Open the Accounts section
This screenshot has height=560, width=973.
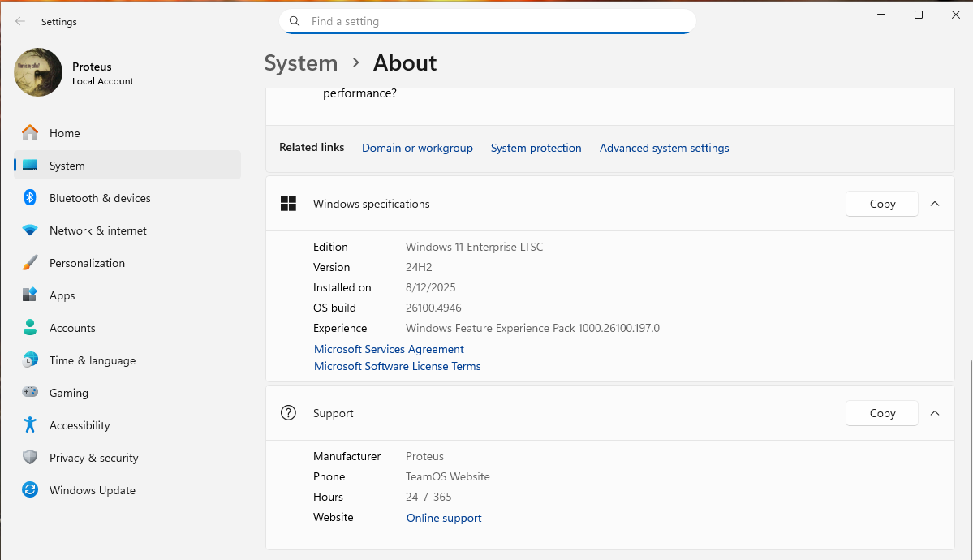(x=127, y=327)
